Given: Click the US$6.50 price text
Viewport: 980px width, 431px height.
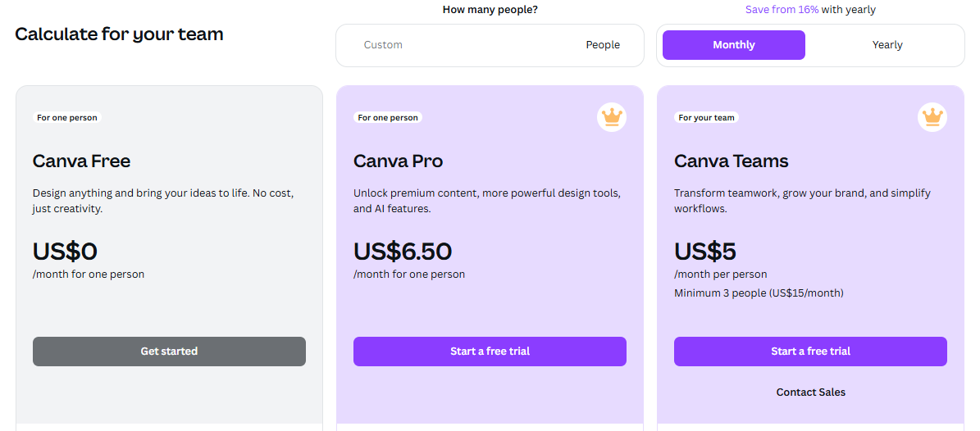Looking at the screenshot, I should click(x=403, y=251).
